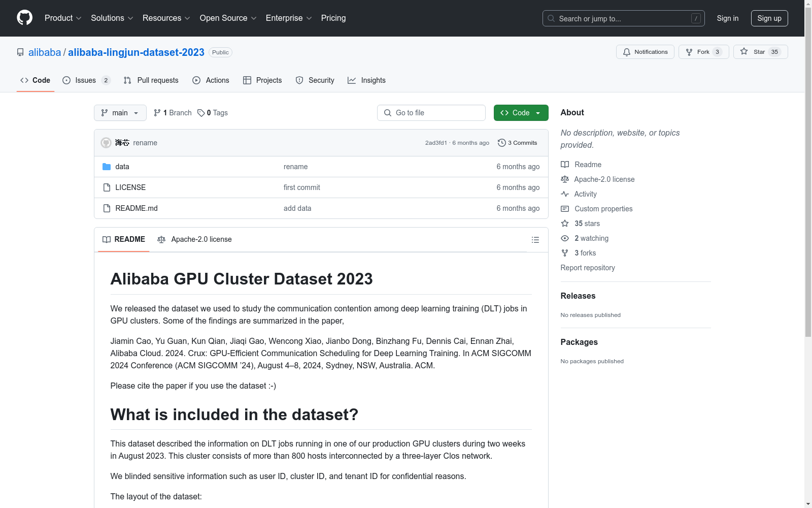The image size is (812, 508).
Task: Click the commit history clock icon
Action: [x=502, y=143]
